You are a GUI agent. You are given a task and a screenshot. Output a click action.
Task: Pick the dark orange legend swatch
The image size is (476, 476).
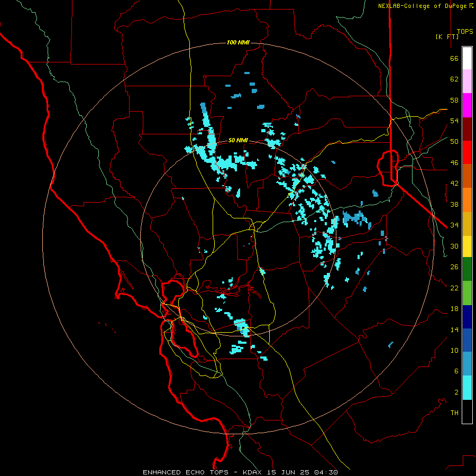coord(467,176)
